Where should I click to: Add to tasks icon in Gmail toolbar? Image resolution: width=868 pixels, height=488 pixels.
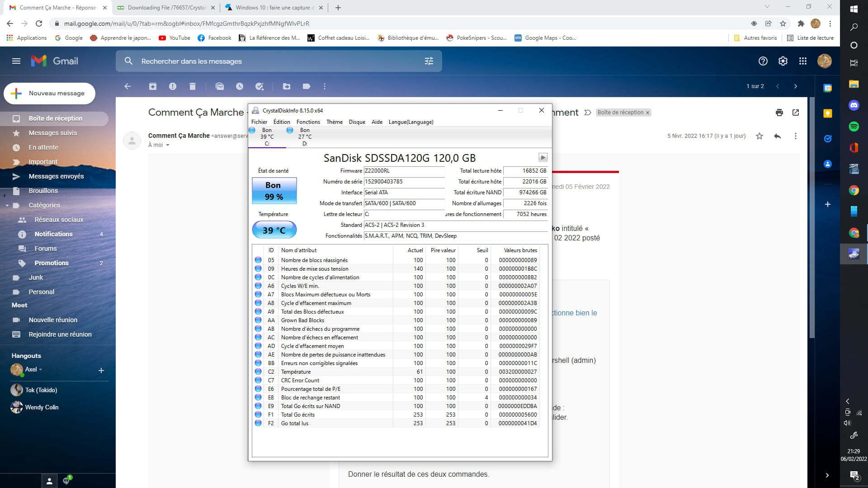[x=259, y=86]
